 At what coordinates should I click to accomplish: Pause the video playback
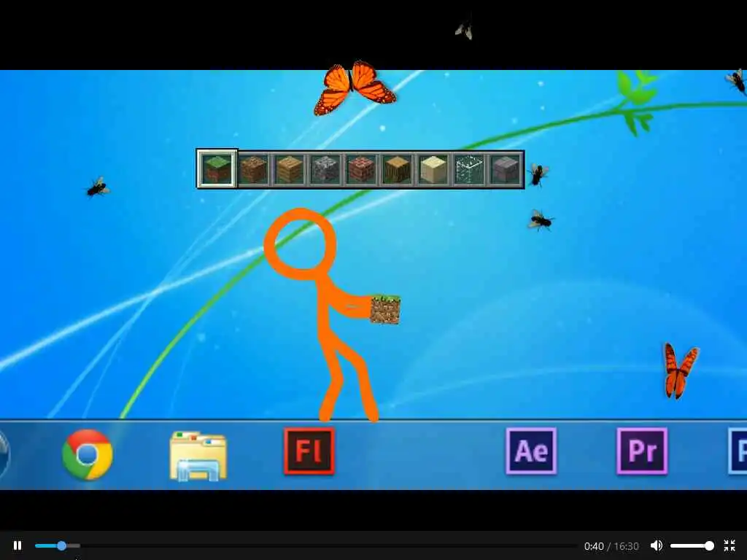(x=18, y=545)
